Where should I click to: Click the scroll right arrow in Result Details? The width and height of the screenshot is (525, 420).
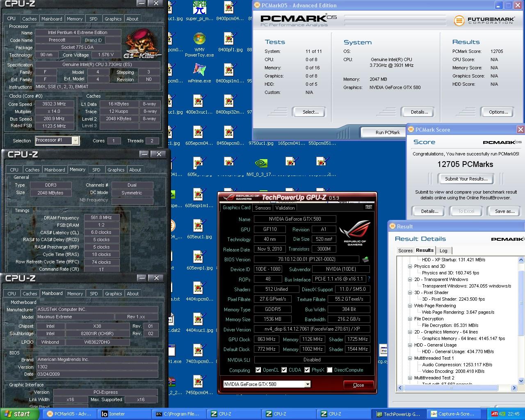pyautogui.click(x=514, y=388)
